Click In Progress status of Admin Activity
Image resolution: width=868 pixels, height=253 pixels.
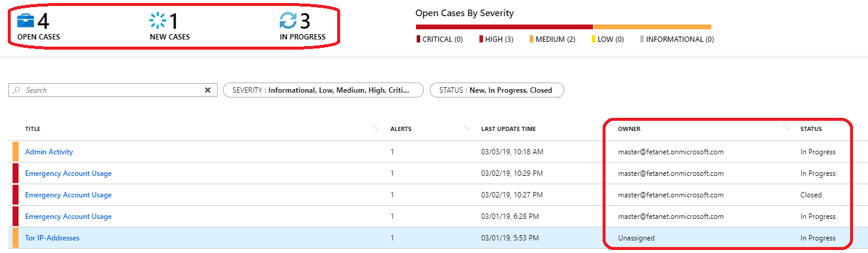(818, 152)
